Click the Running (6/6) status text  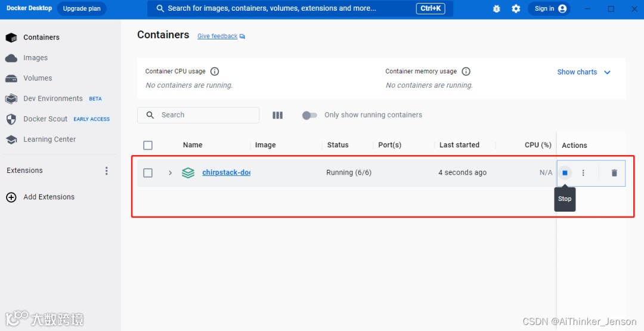coord(349,173)
